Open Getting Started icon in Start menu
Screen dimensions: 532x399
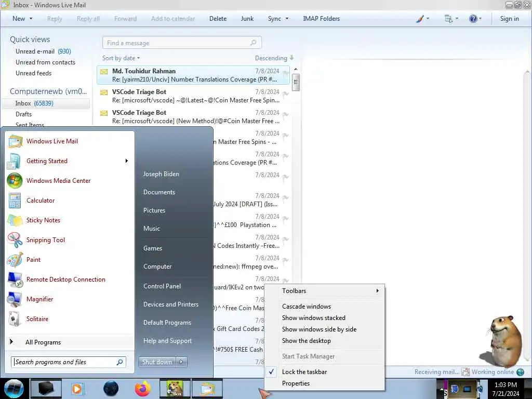pyautogui.click(x=15, y=161)
